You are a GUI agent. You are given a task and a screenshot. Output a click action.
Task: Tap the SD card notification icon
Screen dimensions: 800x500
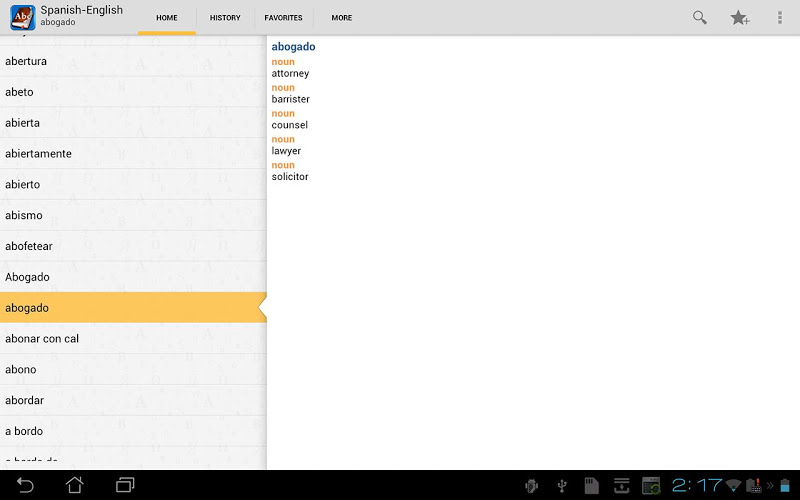tap(591, 486)
